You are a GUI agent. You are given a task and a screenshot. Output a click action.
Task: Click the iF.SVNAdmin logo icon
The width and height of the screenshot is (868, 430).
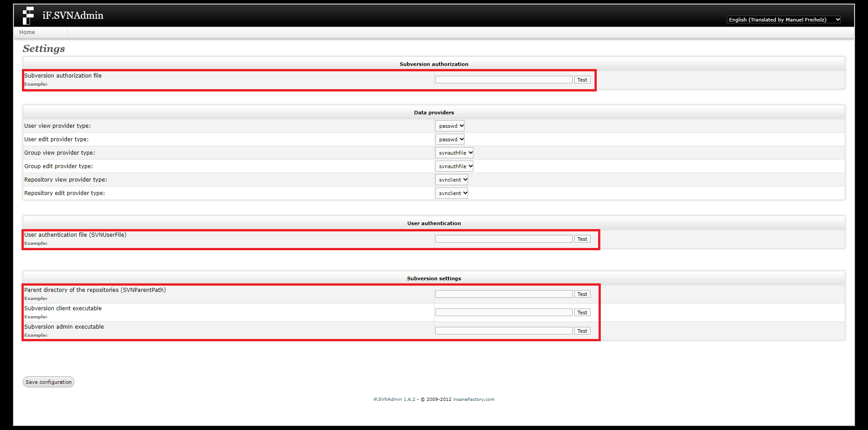tap(28, 16)
